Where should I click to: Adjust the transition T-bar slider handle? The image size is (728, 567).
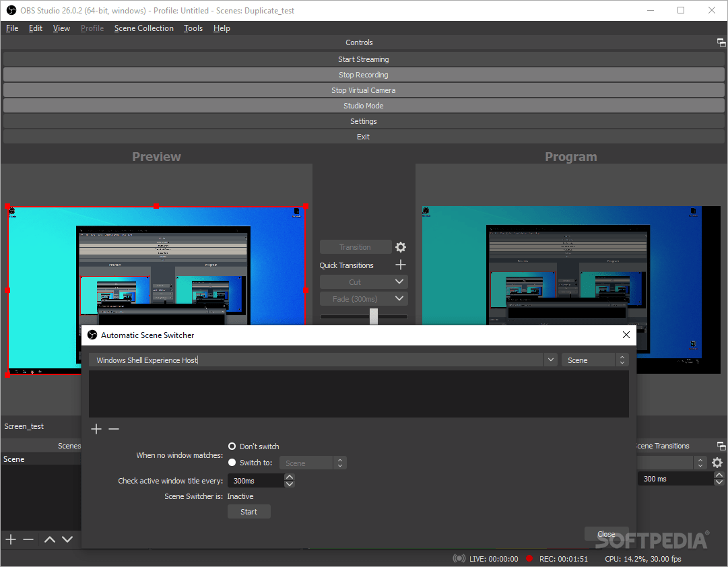click(374, 316)
